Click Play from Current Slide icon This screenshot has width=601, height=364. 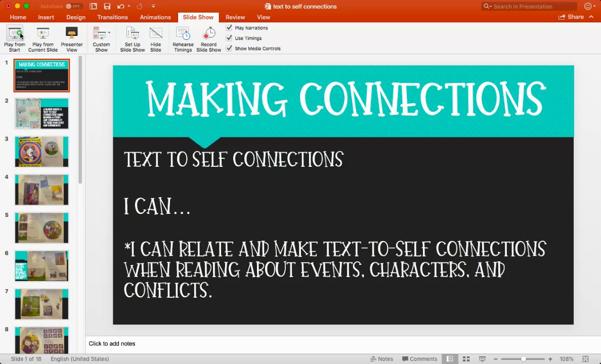tap(42, 33)
